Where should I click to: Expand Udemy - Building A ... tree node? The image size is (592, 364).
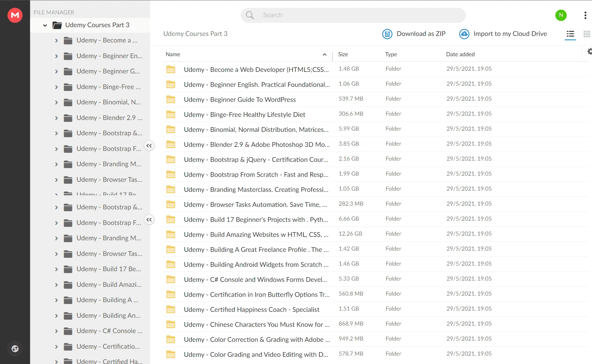(x=56, y=300)
